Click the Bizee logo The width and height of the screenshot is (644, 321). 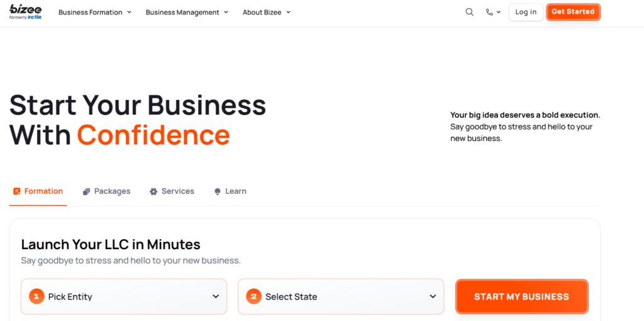point(25,12)
